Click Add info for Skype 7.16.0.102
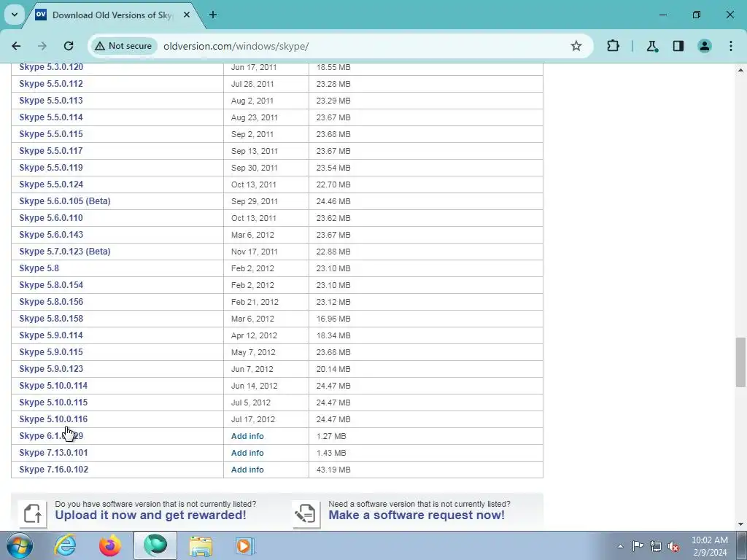Screen dimensions: 747x560 coord(247,470)
